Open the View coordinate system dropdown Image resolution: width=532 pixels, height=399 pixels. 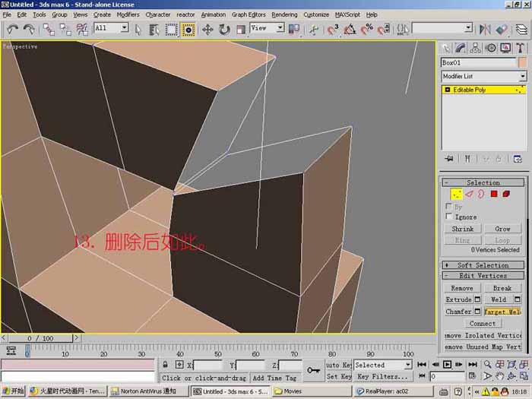[267, 28]
